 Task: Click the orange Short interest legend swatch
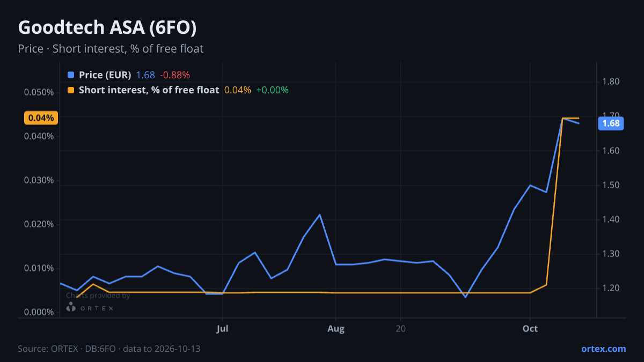point(71,90)
